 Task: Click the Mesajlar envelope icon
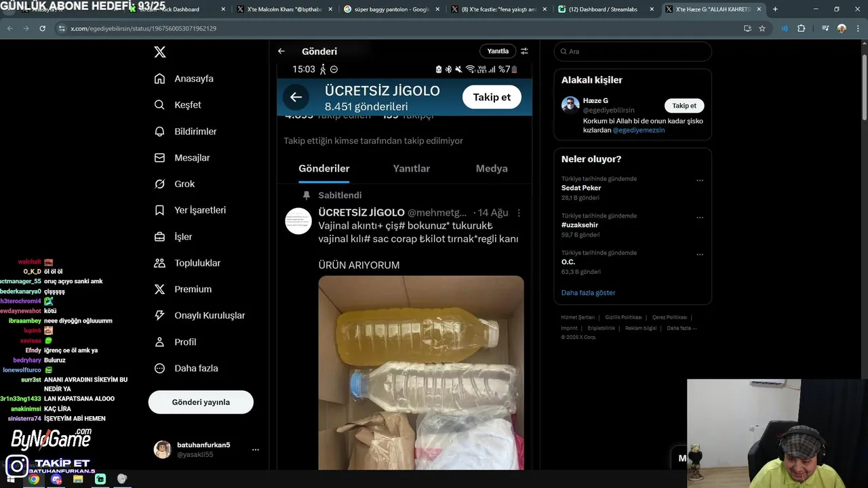[x=159, y=157]
